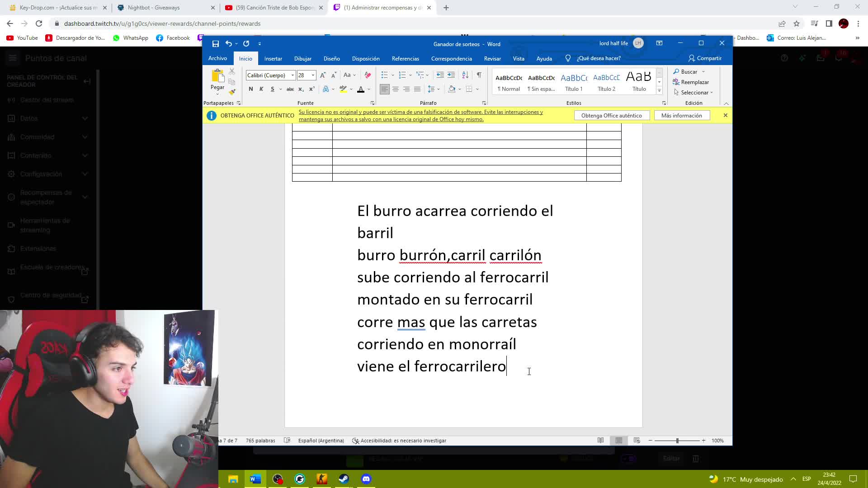
Task: Clear all formatting with the eraser icon
Action: click(x=368, y=75)
